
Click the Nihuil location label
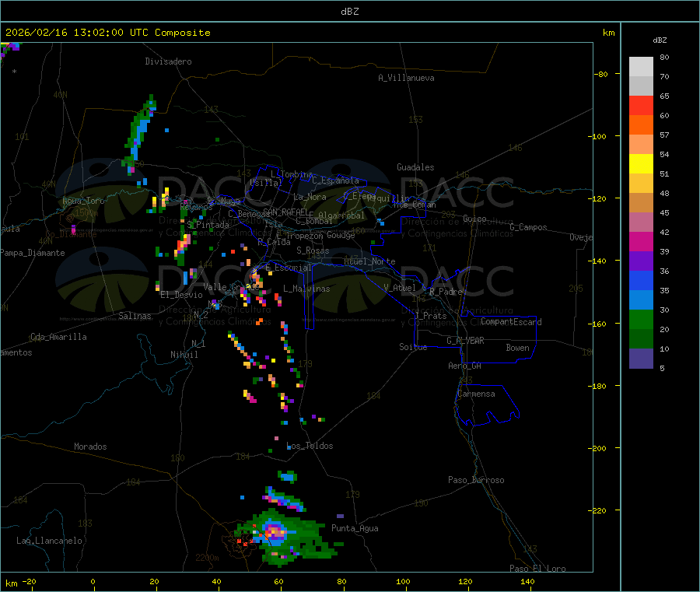(x=184, y=355)
